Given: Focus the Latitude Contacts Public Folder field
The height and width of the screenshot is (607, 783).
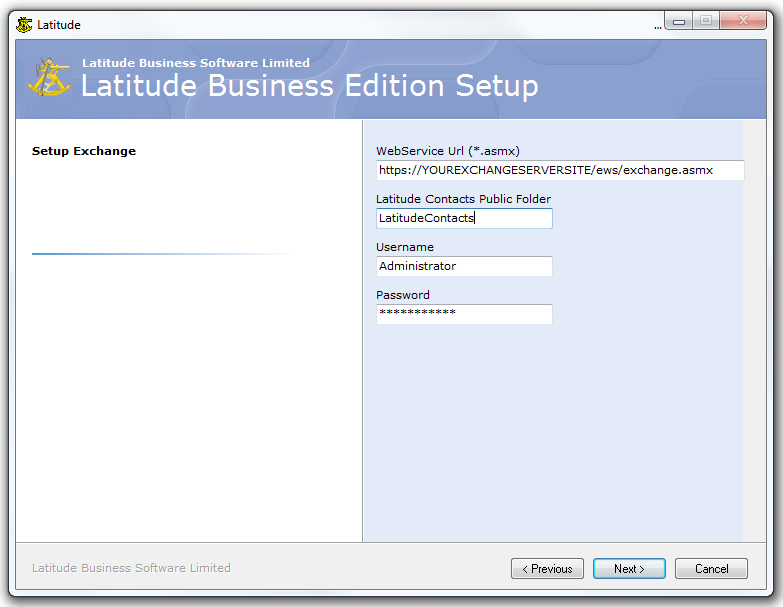Looking at the screenshot, I should point(464,218).
